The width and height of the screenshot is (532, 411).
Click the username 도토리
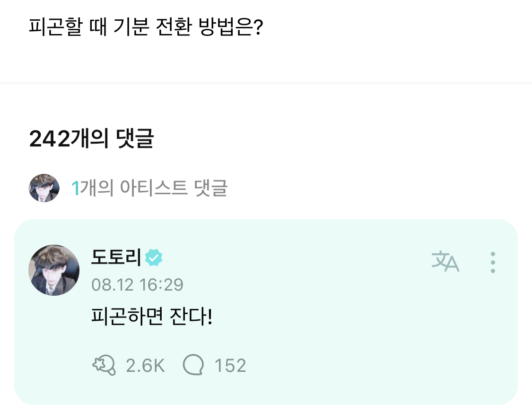coord(116,257)
